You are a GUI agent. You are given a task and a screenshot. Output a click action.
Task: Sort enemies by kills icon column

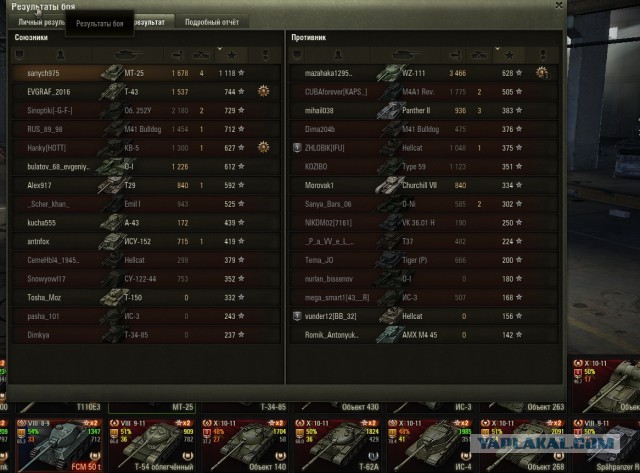tap(479, 54)
